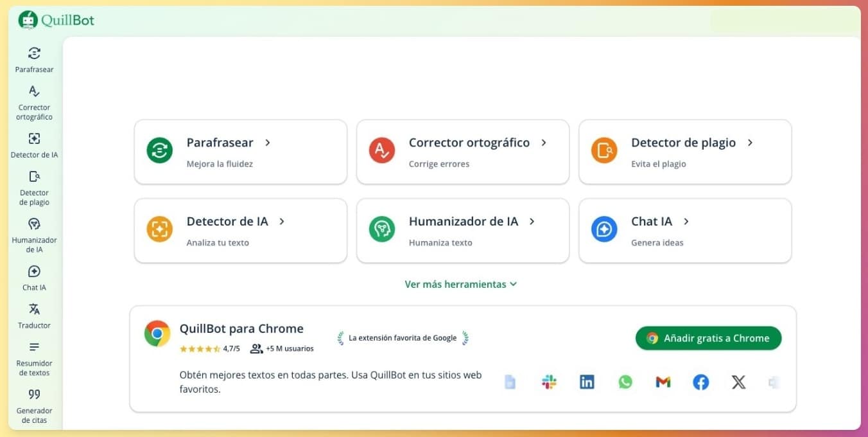
Task: Open the Parafrasear card title
Action: tap(220, 143)
